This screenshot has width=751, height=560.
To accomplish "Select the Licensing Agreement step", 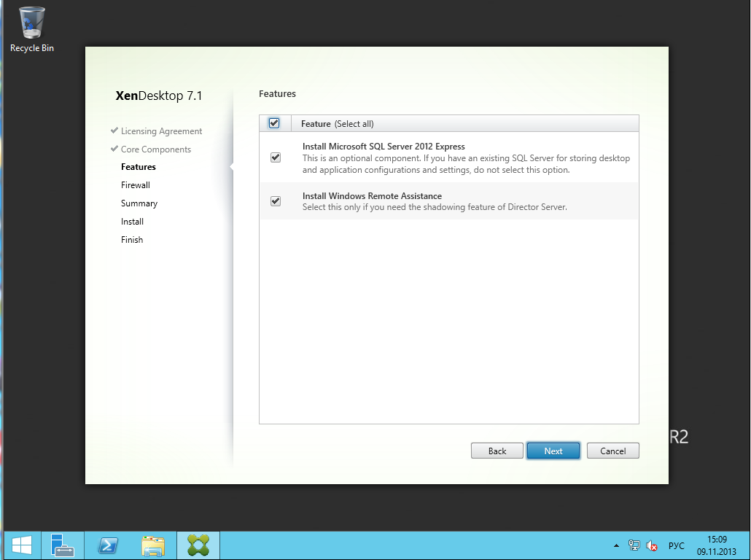I will coord(161,131).
